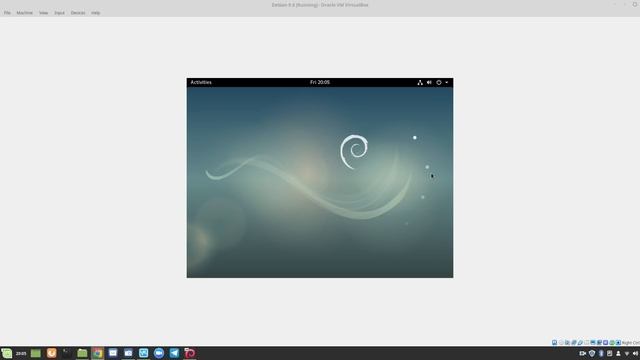640x360 pixels.
Task: Click the video camera tray icon
Action: click(x=583, y=353)
